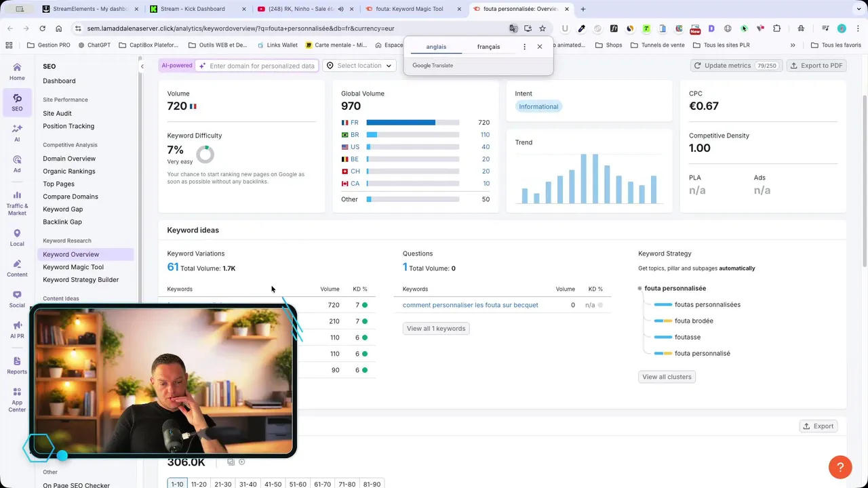Click the Update metrics button
The width and height of the screenshot is (868, 488).
[x=735, y=66]
